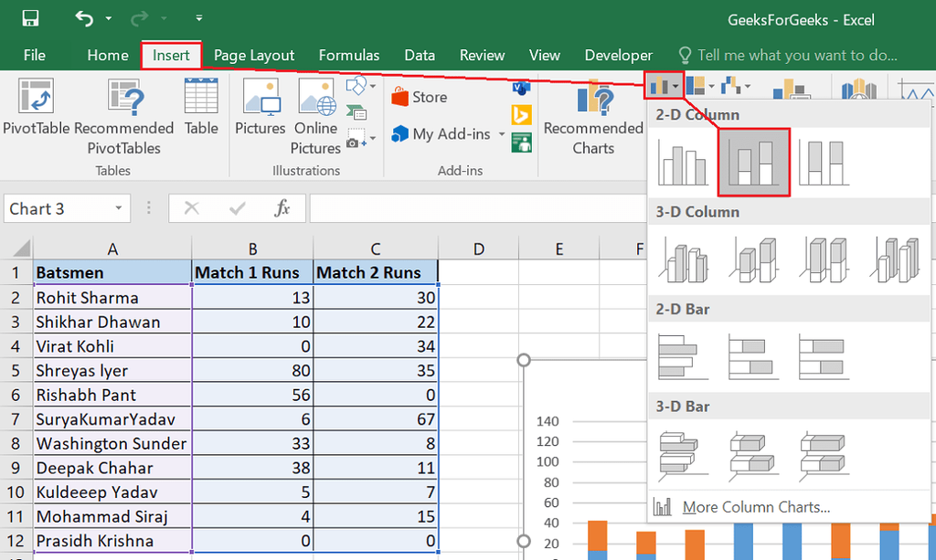Undo the last action
This screenshot has width=936, height=560.
(84, 18)
